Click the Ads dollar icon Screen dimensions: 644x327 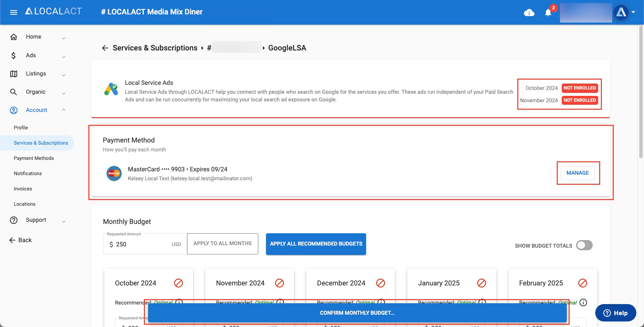coord(14,56)
